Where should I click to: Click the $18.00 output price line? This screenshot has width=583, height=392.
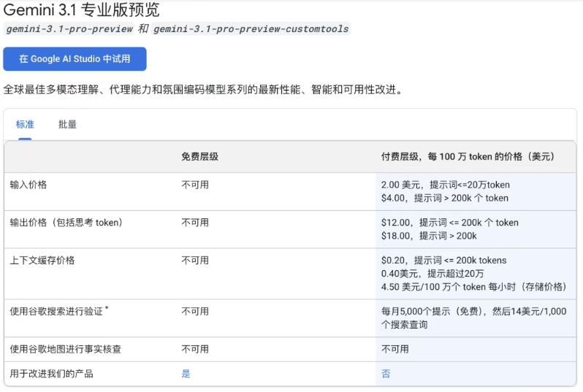tap(429, 236)
